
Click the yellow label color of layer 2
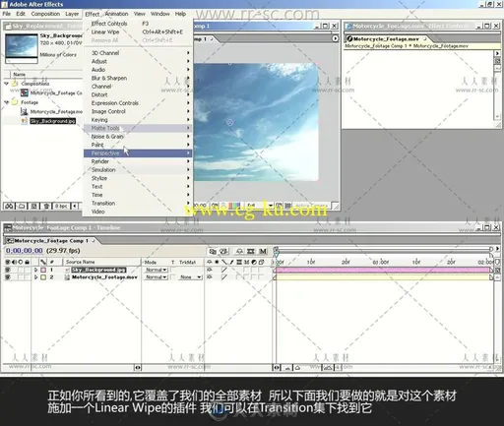tap(43, 277)
